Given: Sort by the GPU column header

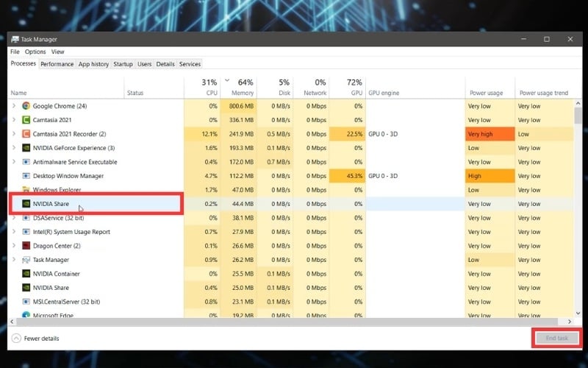Looking at the screenshot, I should [x=347, y=88].
